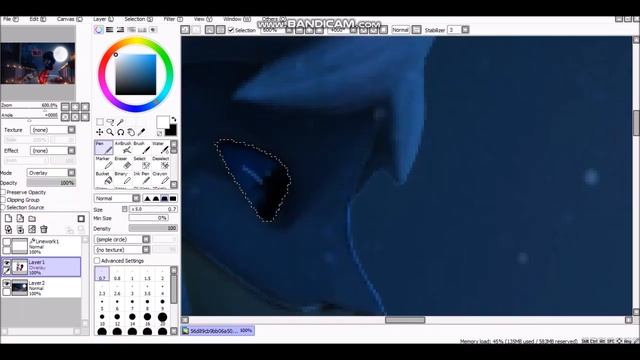Choose the Deselect brush tool
This screenshot has height=360, width=640.
(160, 163)
